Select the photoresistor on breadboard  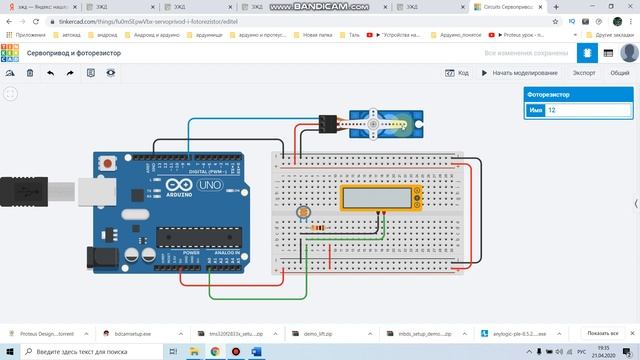[x=303, y=213]
